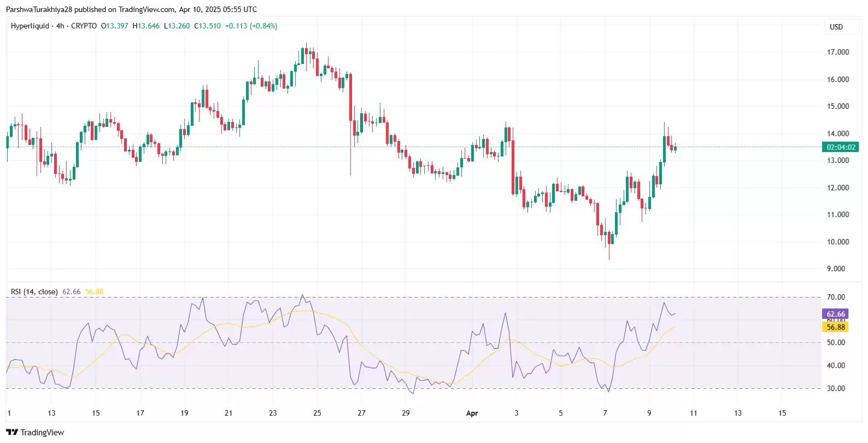Screen dimensions: 868x443
Task: Click the 14.000 price axis label
Action: pyautogui.click(x=837, y=133)
